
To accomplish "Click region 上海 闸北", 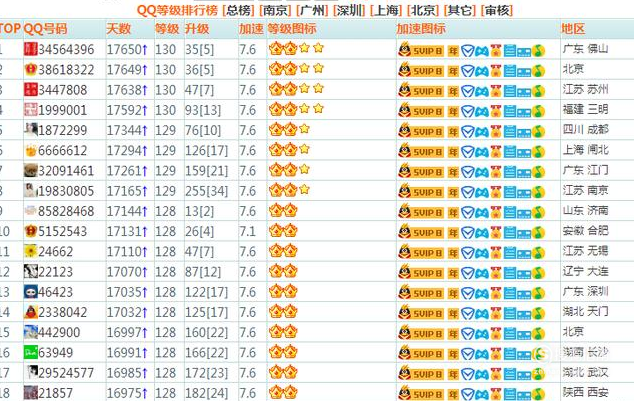I will coord(585,150).
